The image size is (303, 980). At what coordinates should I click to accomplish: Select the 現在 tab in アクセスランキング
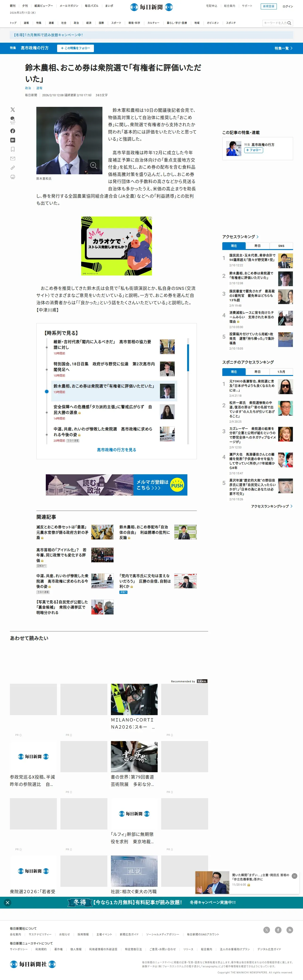pyautogui.click(x=234, y=246)
